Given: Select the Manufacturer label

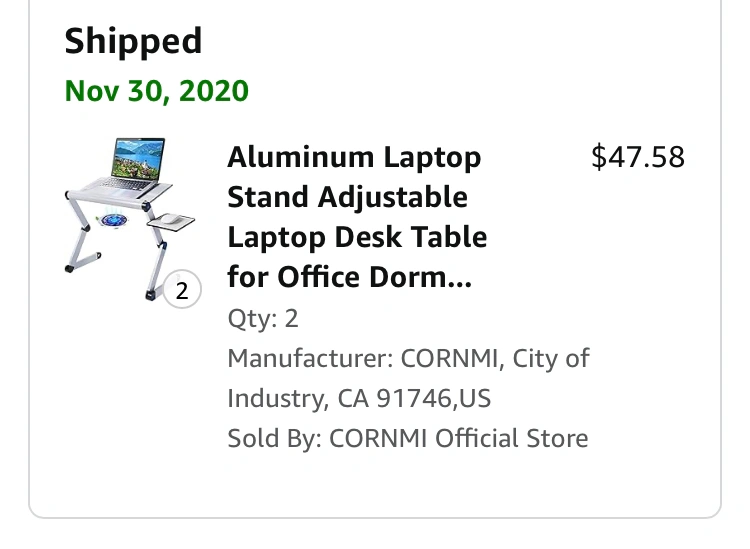Looking at the screenshot, I should point(310,358).
